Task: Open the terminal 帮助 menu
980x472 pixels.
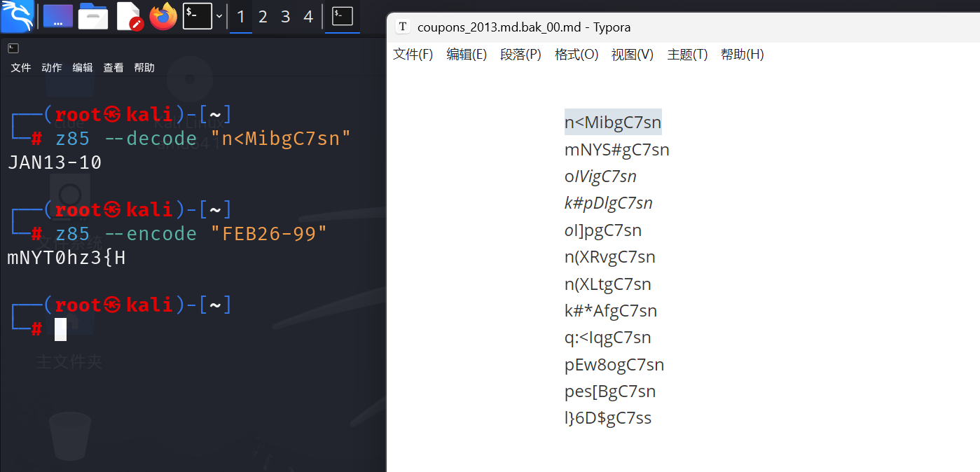Action: coord(144,68)
